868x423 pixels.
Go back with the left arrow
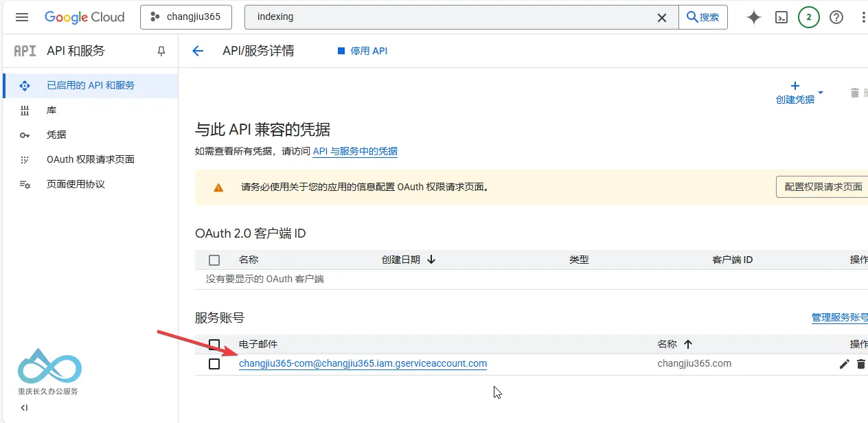(x=198, y=51)
